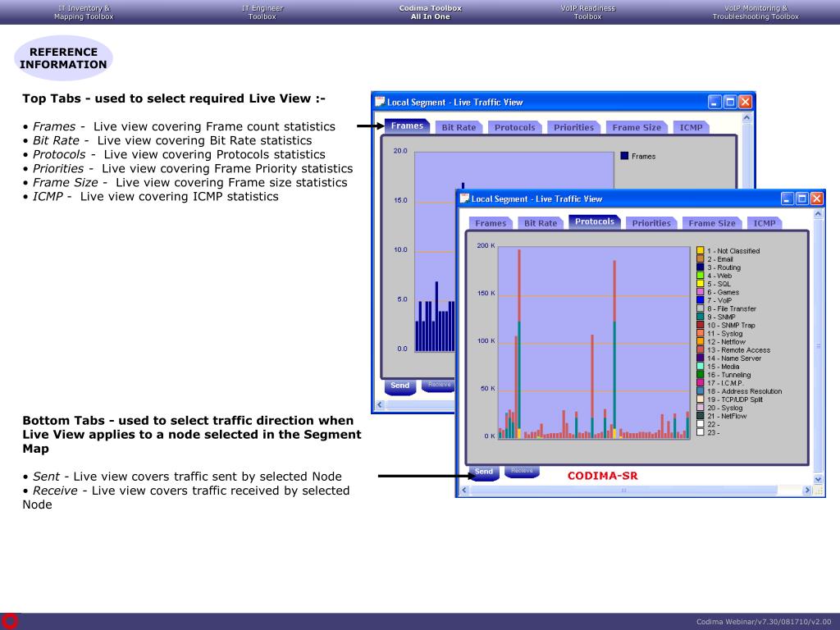Image resolution: width=840 pixels, height=630 pixels.
Task: Click scroll left arrow in back window
Action: click(x=380, y=405)
